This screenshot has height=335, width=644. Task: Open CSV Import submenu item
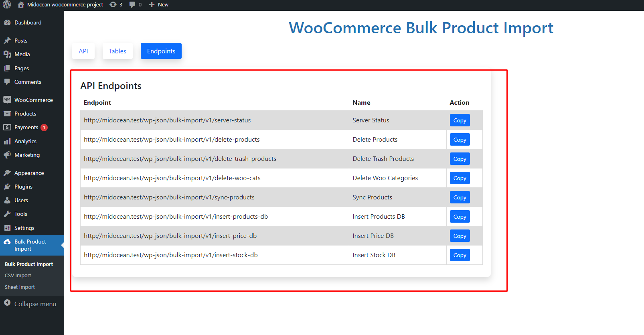click(18, 276)
